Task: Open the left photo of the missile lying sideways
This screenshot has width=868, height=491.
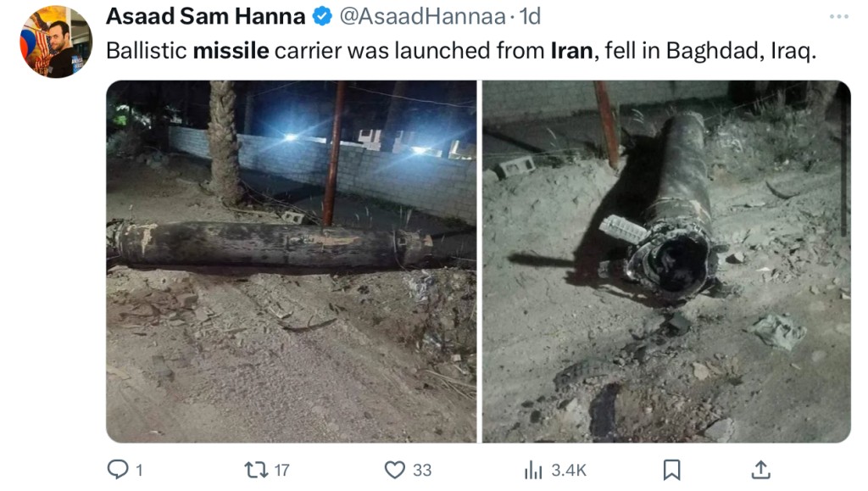Action: tap(292, 261)
